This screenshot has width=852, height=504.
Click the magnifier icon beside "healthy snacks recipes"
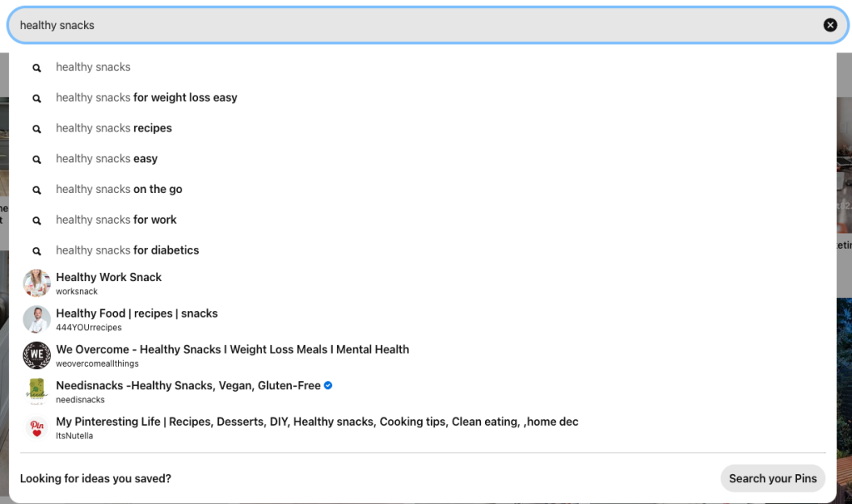click(37, 128)
